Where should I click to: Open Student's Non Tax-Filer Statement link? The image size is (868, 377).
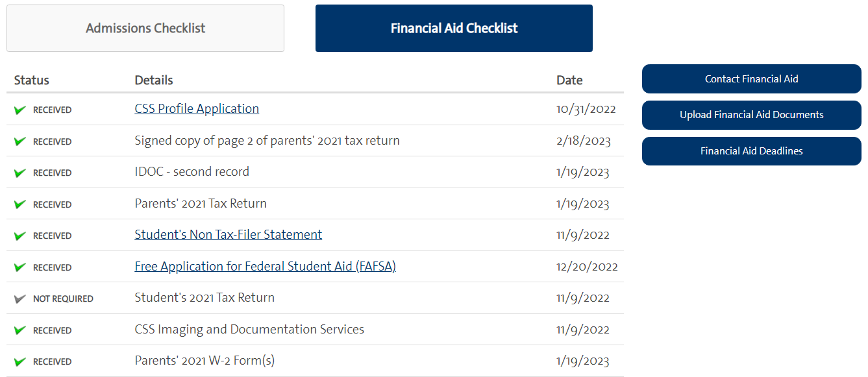[228, 235]
